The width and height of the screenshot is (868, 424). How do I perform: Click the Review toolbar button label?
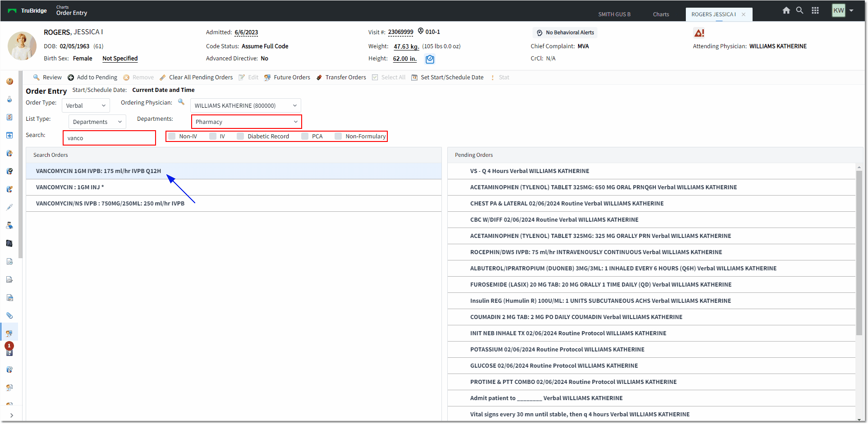tap(52, 78)
